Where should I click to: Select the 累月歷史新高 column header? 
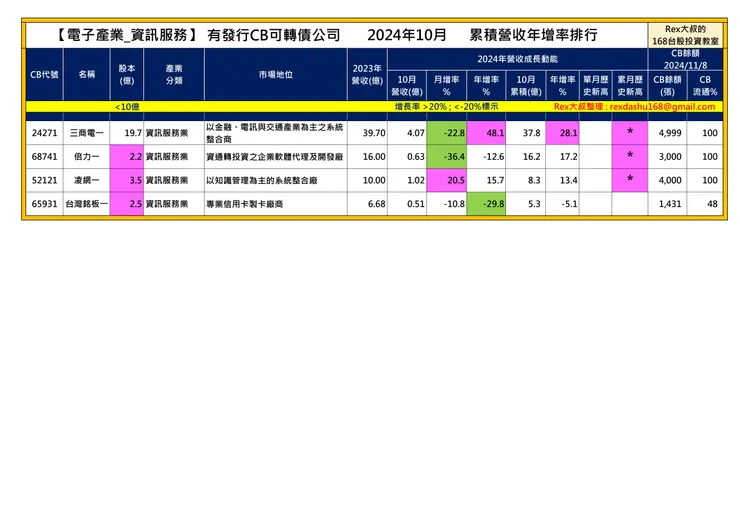[630, 85]
